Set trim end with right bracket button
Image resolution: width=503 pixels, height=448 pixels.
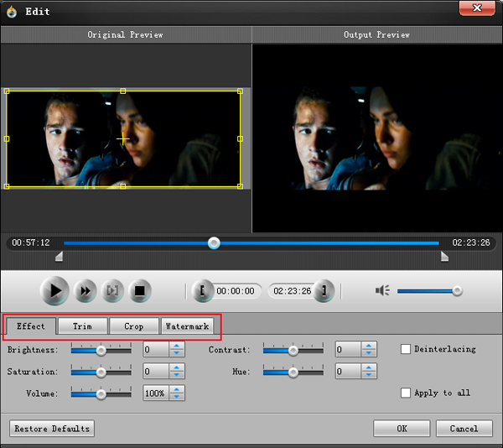[x=324, y=291]
